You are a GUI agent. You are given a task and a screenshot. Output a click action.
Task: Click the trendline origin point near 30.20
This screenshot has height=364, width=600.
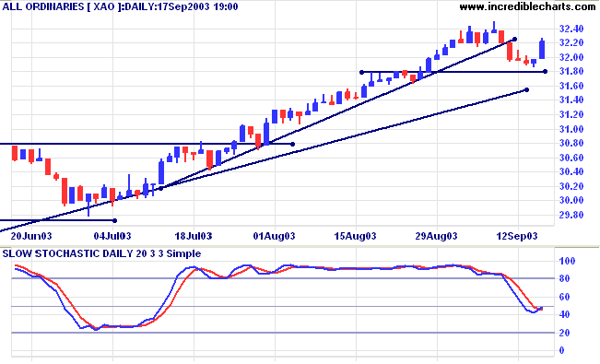coord(161,188)
